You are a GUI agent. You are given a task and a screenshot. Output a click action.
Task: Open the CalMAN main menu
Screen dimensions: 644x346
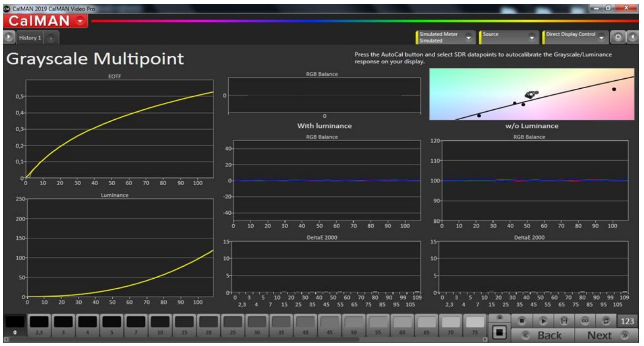(45, 21)
